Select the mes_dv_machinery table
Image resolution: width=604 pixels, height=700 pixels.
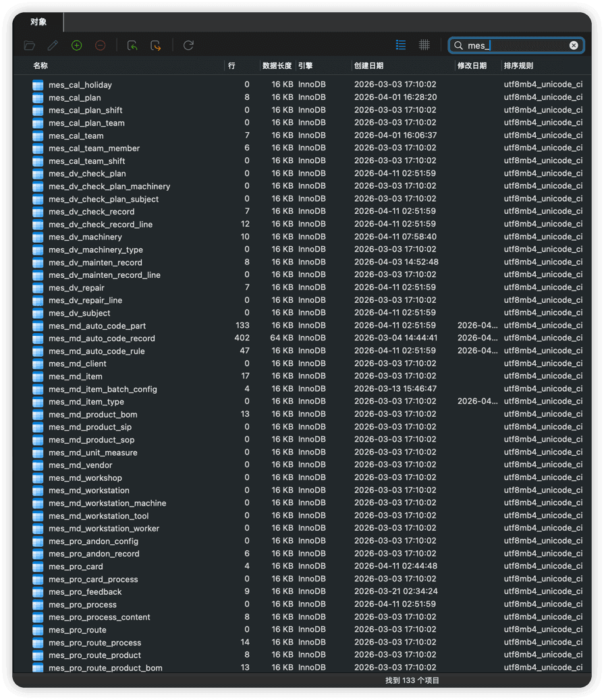pos(85,237)
